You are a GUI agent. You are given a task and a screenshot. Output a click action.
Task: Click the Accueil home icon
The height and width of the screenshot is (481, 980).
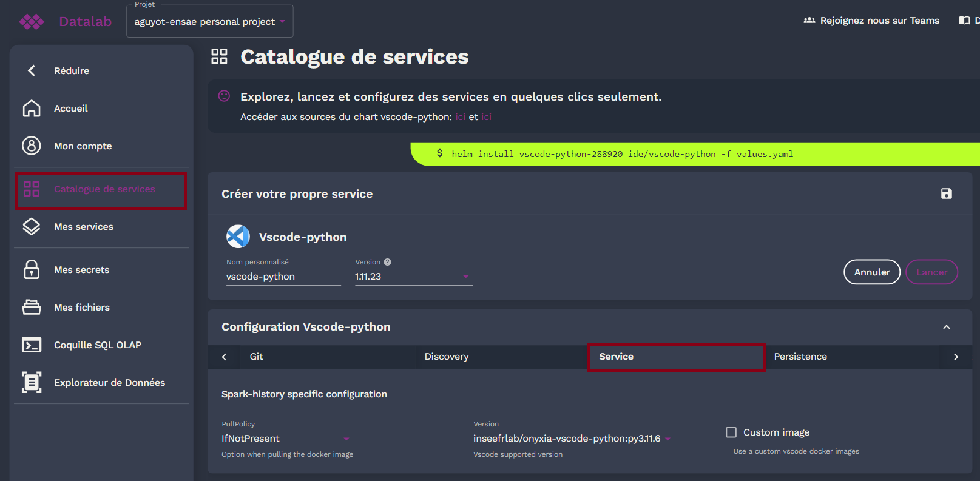(x=32, y=109)
